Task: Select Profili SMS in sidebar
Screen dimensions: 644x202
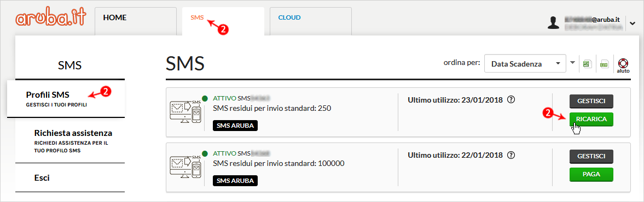Action: [66, 99]
